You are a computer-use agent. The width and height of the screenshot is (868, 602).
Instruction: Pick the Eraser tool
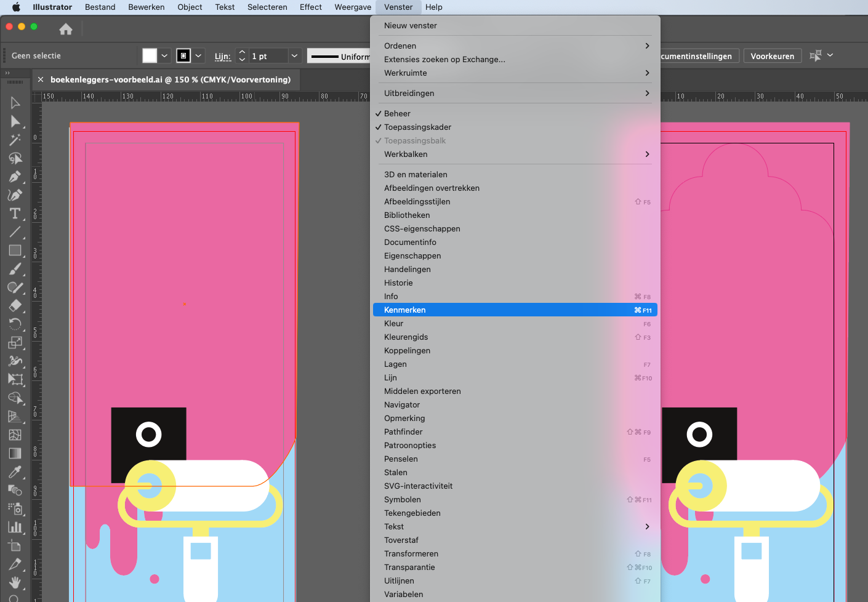15,306
